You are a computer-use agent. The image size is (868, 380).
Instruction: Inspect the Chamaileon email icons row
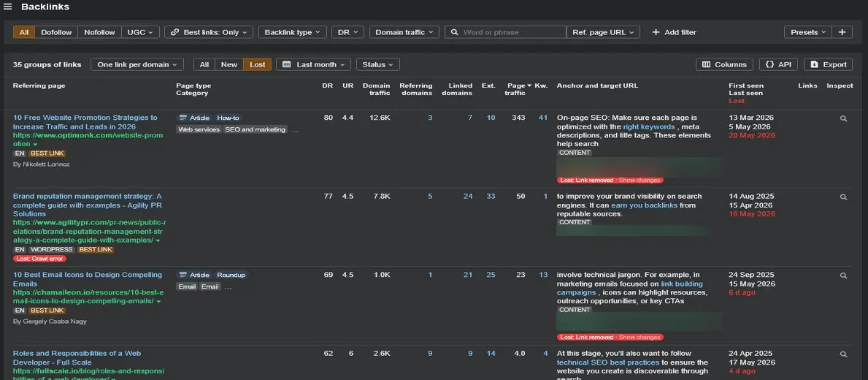tap(843, 275)
